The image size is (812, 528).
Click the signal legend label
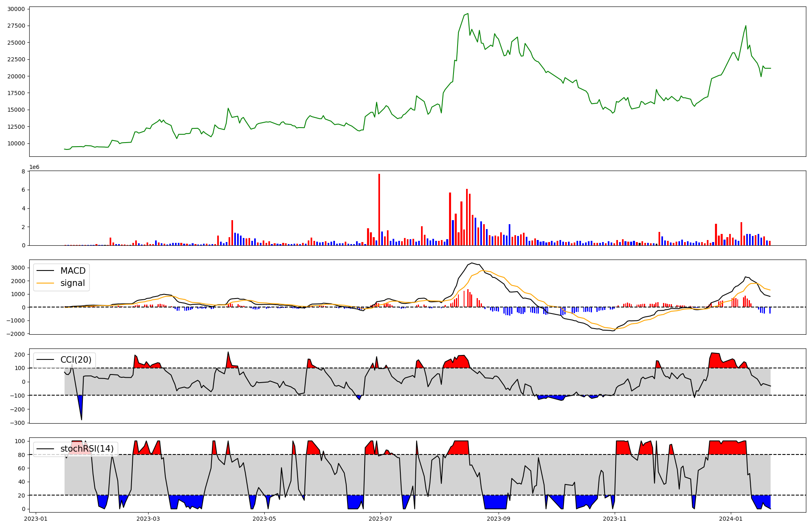click(x=72, y=283)
